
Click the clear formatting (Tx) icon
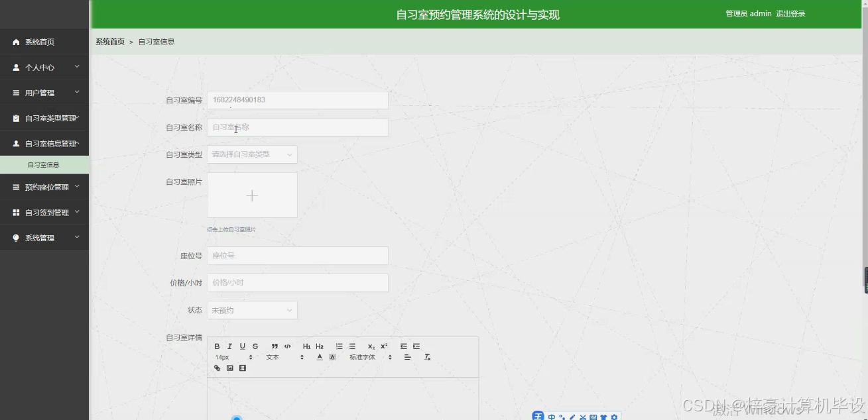point(428,357)
